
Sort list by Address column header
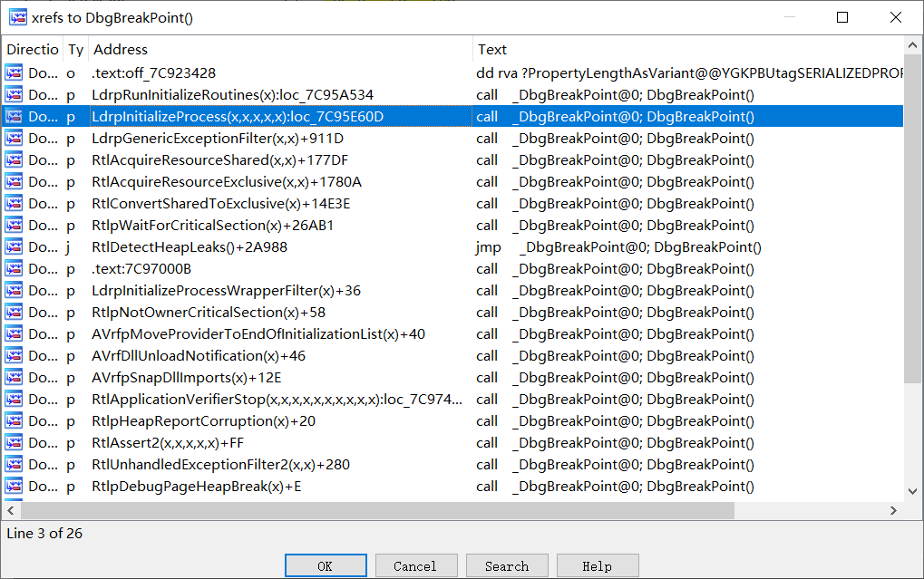(x=279, y=49)
